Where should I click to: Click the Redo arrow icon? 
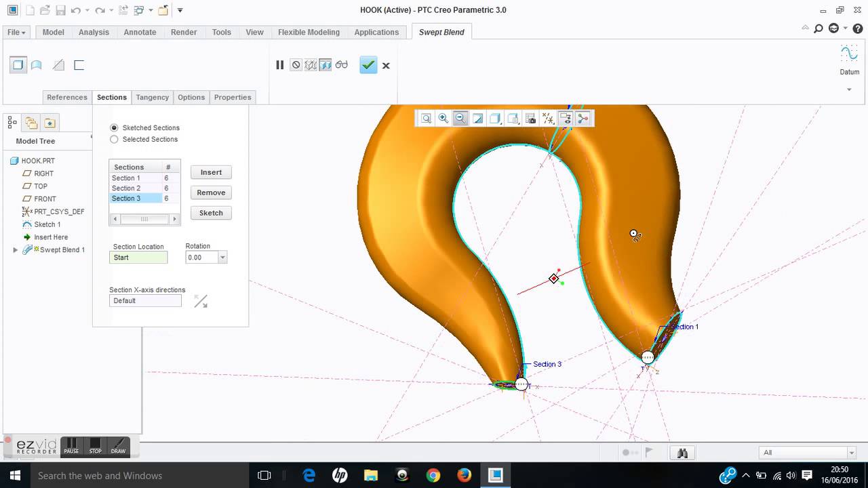tap(100, 10)
